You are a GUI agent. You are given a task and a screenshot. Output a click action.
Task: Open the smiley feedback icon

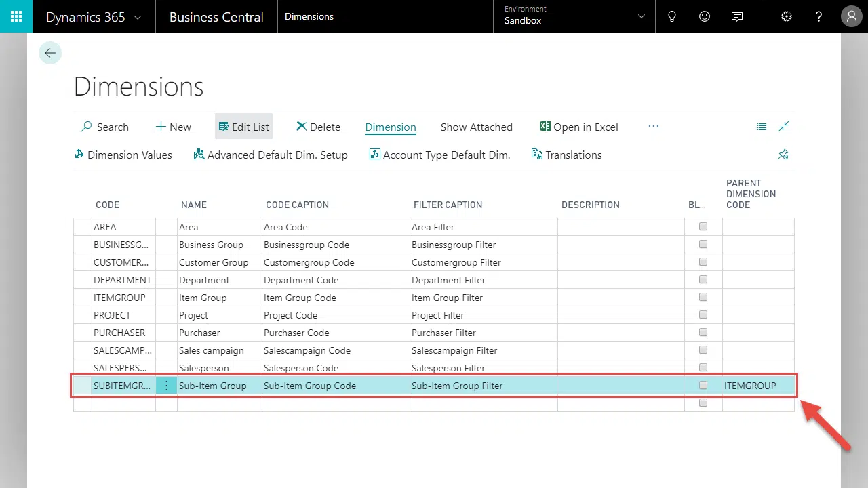pos(705,16)
